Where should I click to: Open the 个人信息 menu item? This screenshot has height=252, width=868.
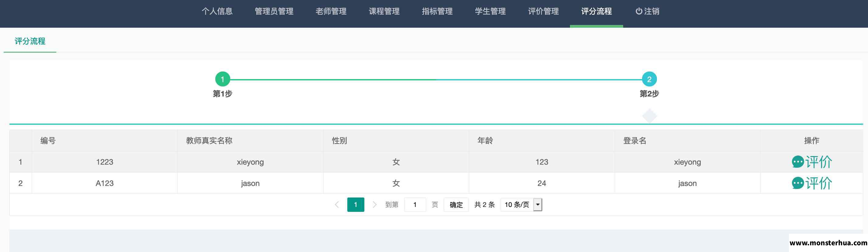217,12
